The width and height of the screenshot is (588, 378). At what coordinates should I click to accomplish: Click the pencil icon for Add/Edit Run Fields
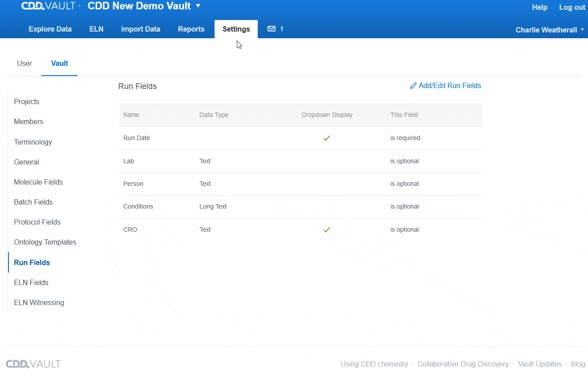click(x=414, y=86)
